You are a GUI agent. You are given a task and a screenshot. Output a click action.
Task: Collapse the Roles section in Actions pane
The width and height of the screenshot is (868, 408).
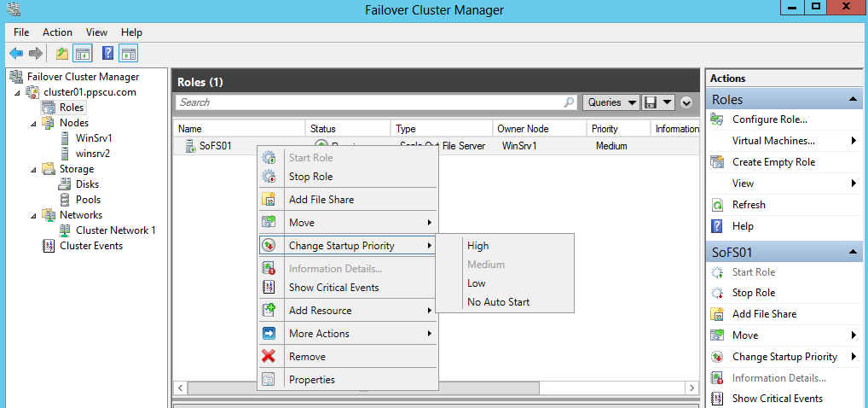tap(853, 100)
